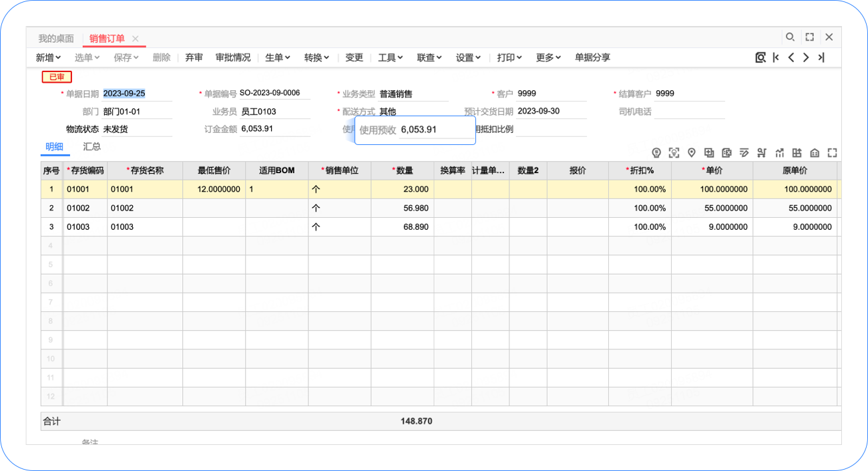
Task: Expand the 更多 dropdown
Action: [x=548, y=57]
